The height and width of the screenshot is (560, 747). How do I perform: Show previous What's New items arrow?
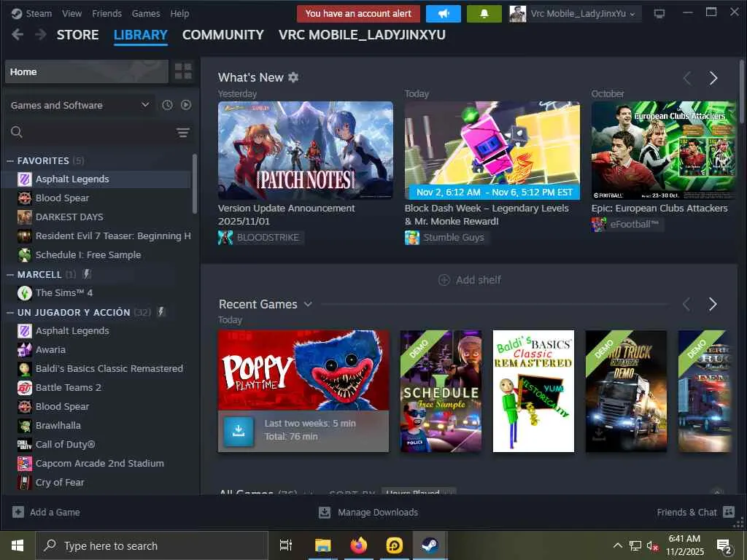pyautogui.click(x=687, y=78)
